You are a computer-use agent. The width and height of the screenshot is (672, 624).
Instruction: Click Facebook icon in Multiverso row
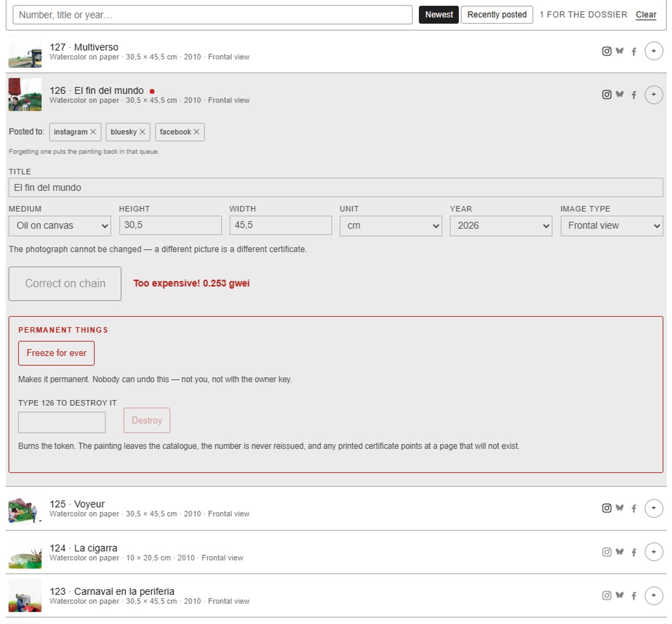click(634, 51)
